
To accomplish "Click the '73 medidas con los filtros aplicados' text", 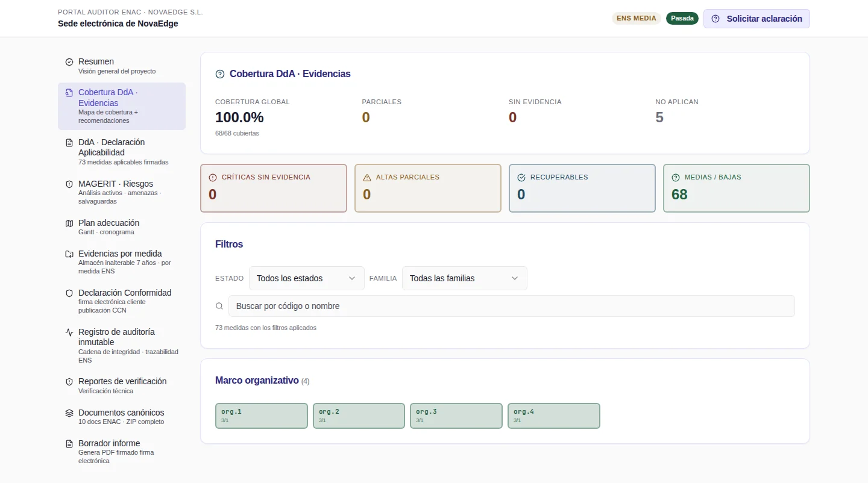I will (266, 328).
